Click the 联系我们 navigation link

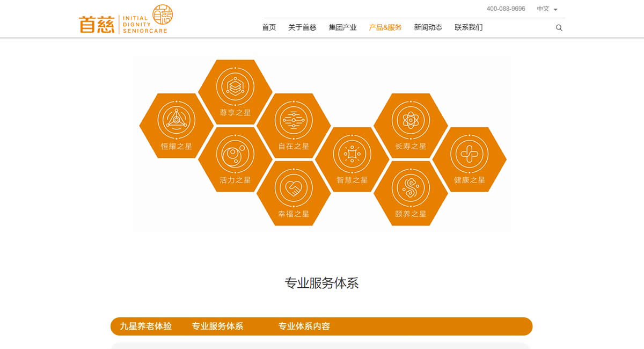pos(469,27)
